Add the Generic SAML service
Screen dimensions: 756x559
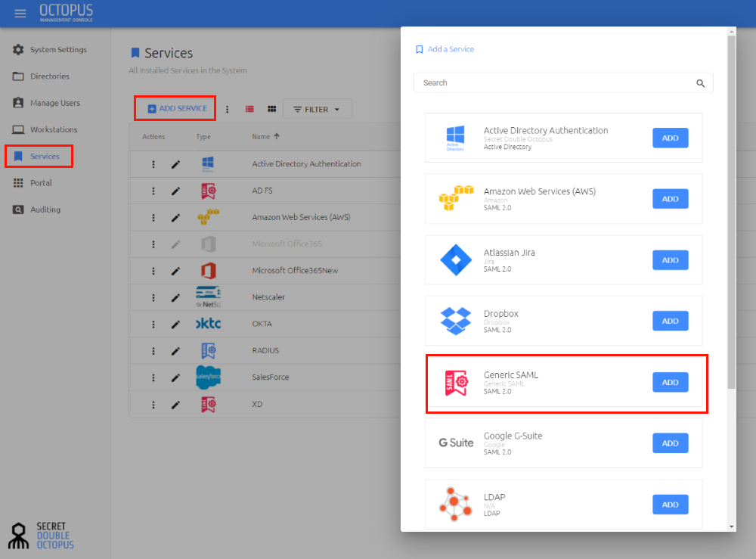(670, 382)
